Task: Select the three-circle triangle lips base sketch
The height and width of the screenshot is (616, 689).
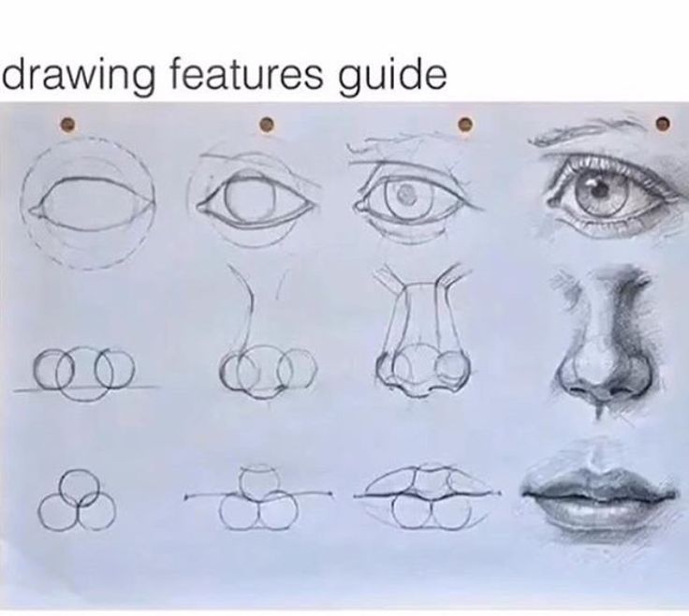Action: coord(78,500)
